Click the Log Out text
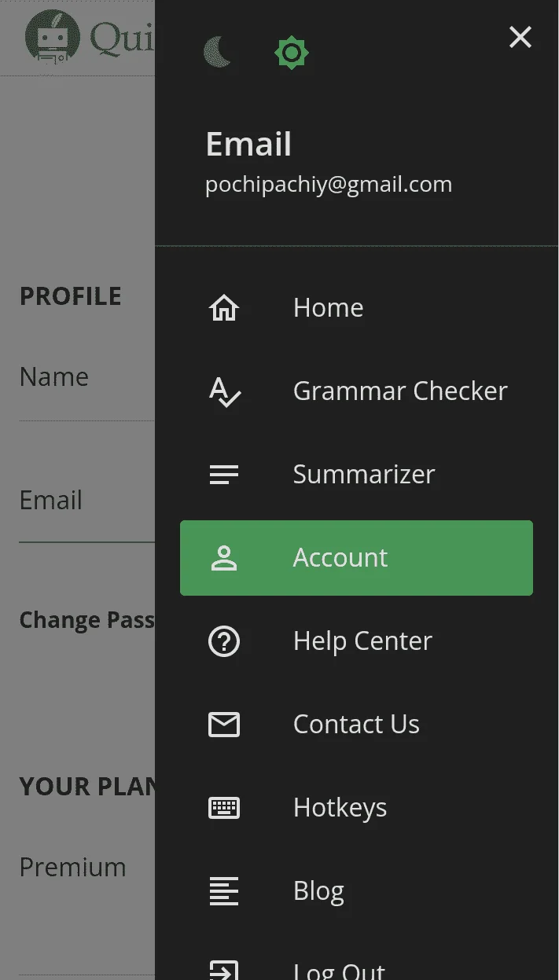Image resolution: width=559 pixels, height=980 pixels. tap(339, 971)
